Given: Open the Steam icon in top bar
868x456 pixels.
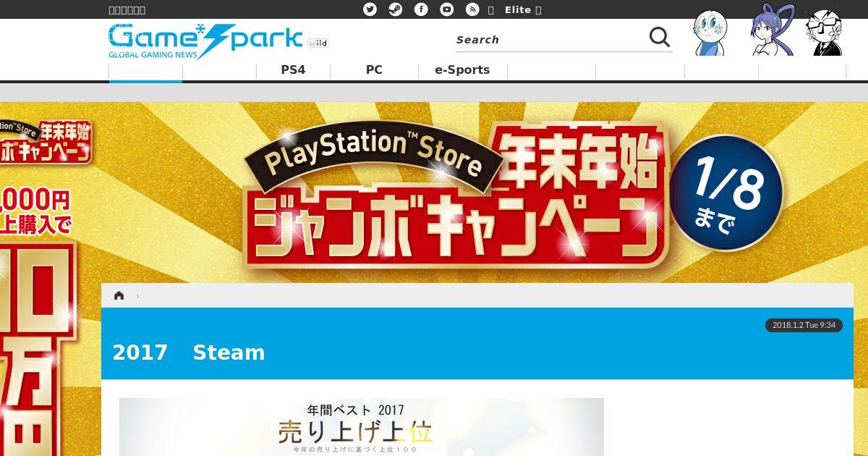Looking at the screenshot, I should click(x=396, y=9).
